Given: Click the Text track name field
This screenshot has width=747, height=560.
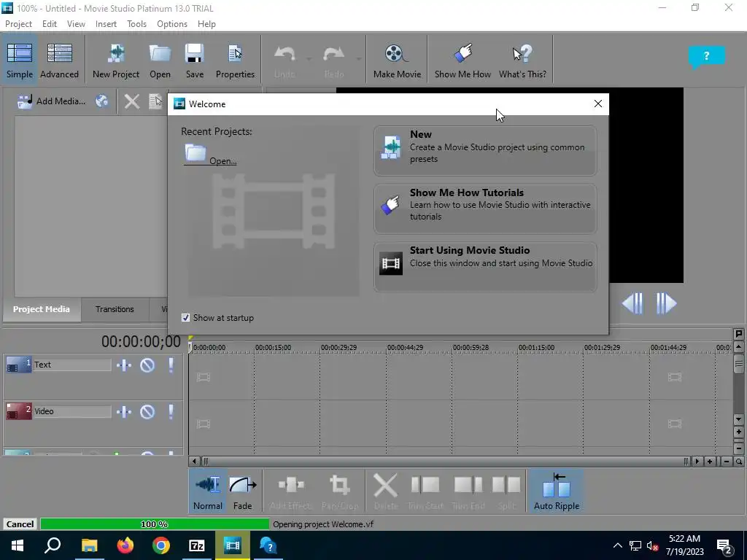Looking at the screenshot, I should [71, 365].
